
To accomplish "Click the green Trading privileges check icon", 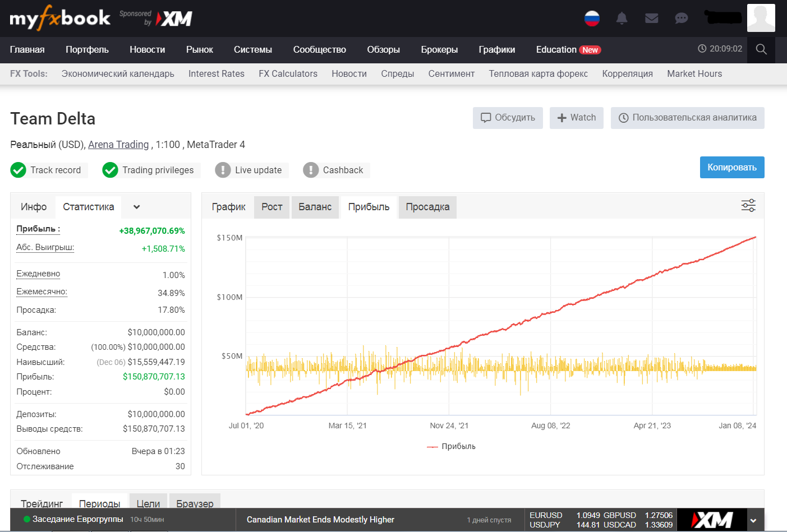I will [110, 170].
